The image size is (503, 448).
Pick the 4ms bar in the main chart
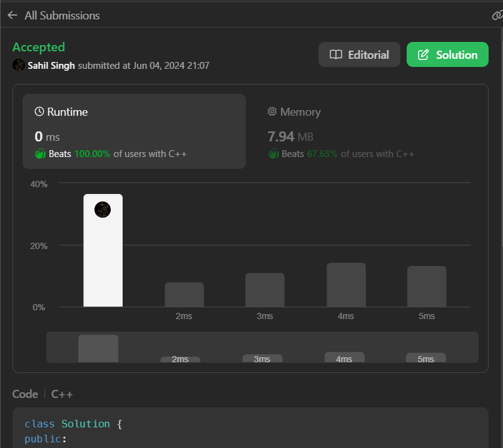point(346,285)
